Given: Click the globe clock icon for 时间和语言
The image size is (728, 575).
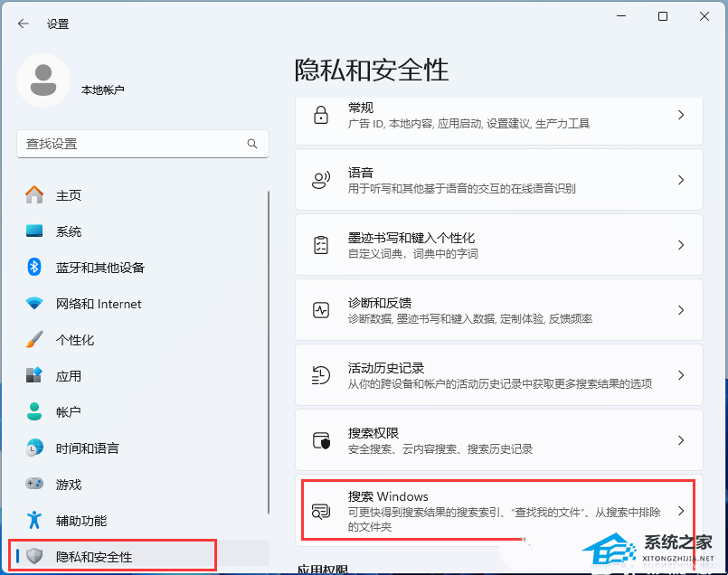Looking at the screenshot, I should (34, 448).
